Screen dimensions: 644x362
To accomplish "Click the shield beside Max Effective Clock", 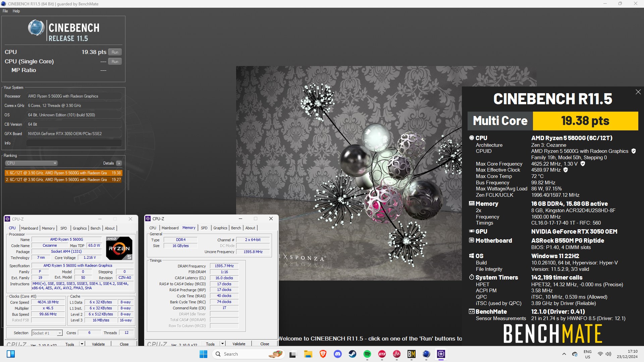I will (566, 170).
